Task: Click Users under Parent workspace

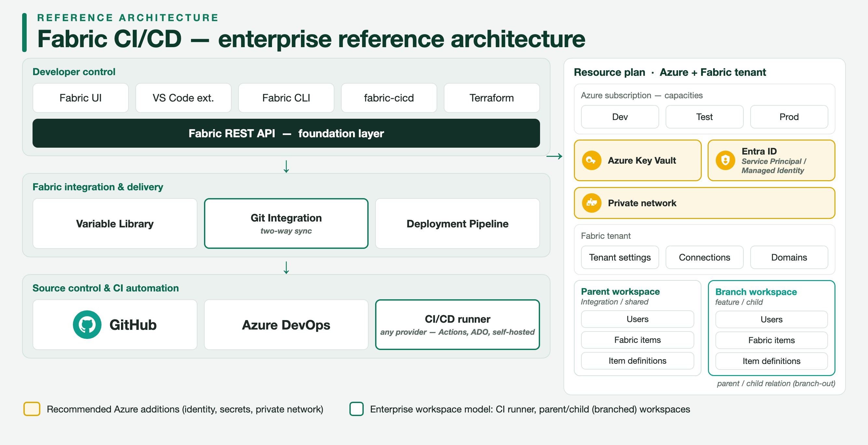Action: (x=638, y=319)
